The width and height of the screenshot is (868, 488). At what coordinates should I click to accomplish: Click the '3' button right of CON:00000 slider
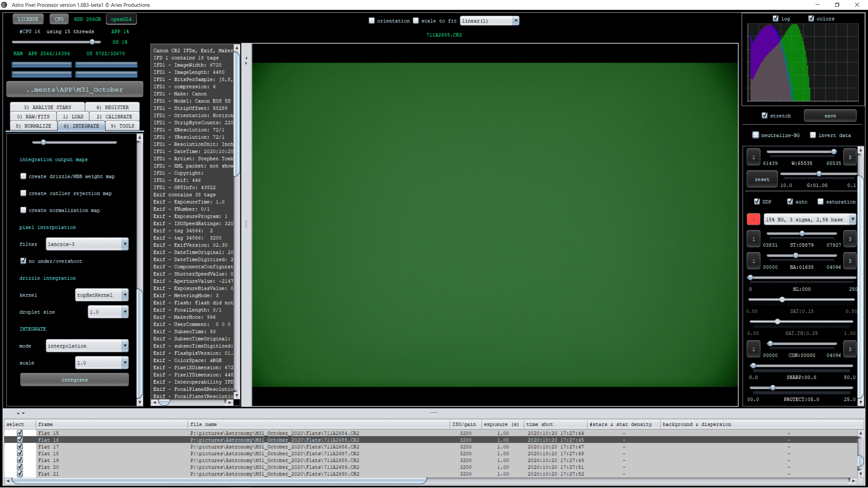(x=850, y=349)
